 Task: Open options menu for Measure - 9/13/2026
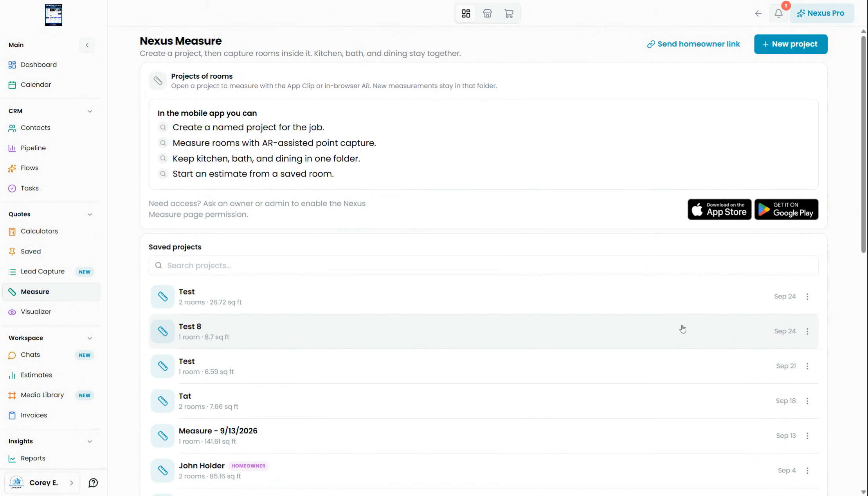(x=807, y=436)
